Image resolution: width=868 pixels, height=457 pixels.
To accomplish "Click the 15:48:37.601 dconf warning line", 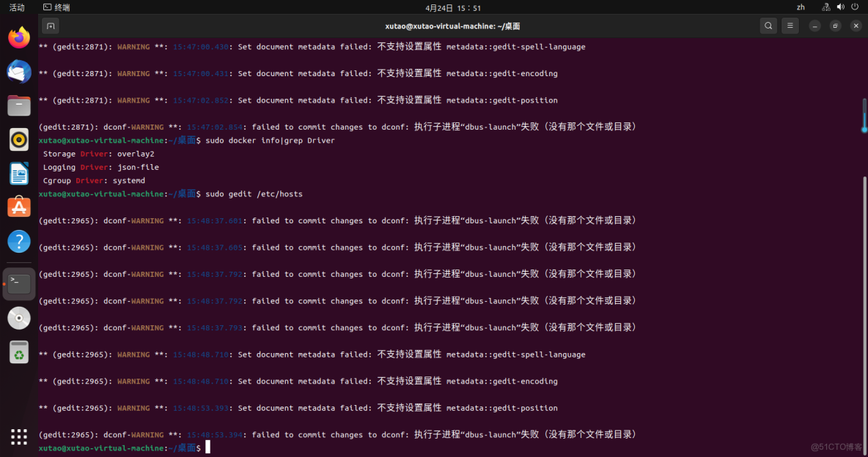I will pos(338,220).
